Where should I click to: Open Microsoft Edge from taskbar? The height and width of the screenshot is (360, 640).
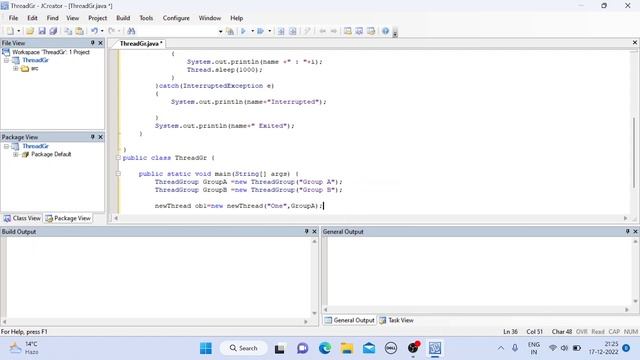(x=325, y=348)
